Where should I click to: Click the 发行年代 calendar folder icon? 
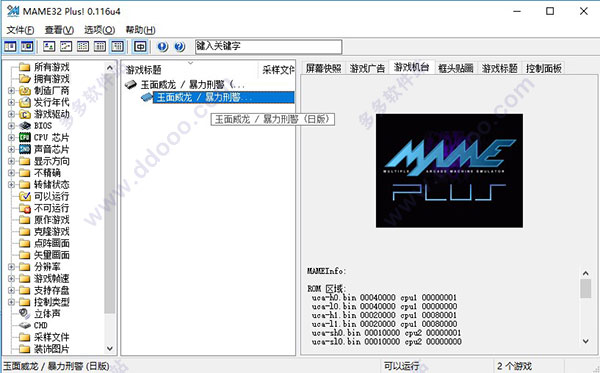tap(25, 103)
